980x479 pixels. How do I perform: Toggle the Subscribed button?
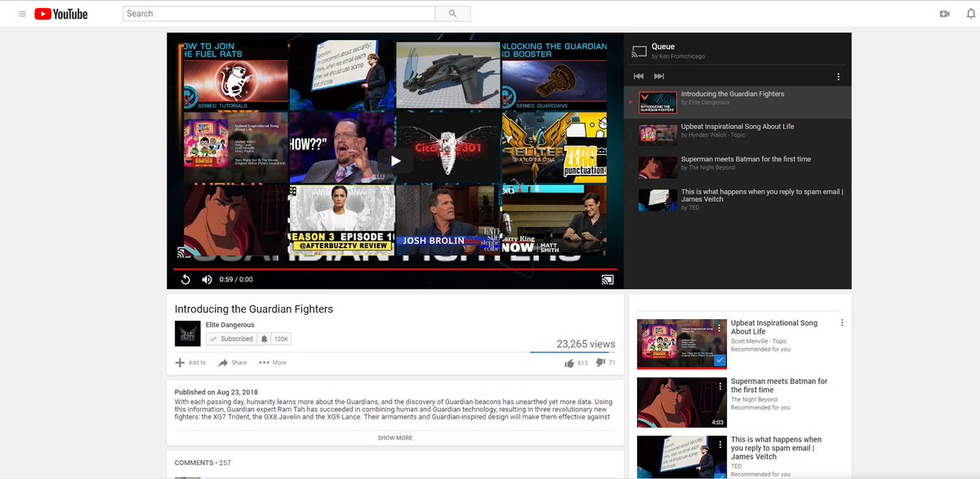[x=231, y=339]
